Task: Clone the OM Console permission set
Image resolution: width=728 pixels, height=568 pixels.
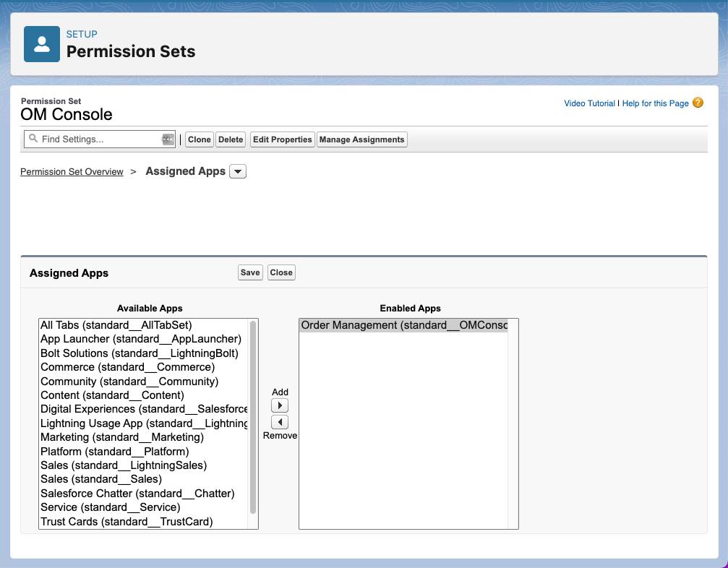Action: (199, 139)
